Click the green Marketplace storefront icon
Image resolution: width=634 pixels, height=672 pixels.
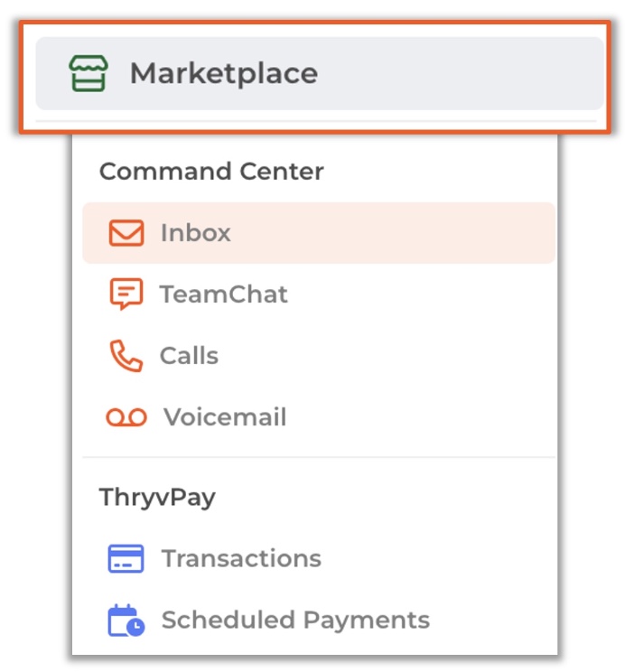point(89,73)
